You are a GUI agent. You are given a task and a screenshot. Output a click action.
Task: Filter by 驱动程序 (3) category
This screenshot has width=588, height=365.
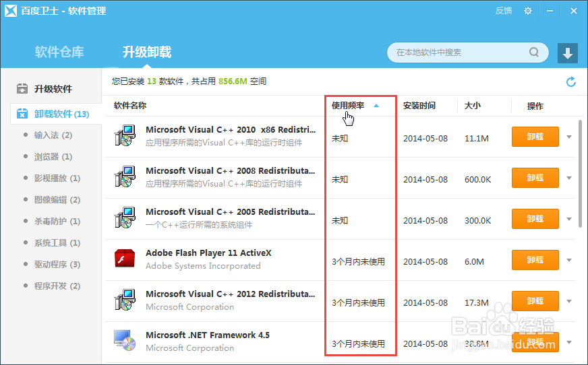(x=57, y=265)
